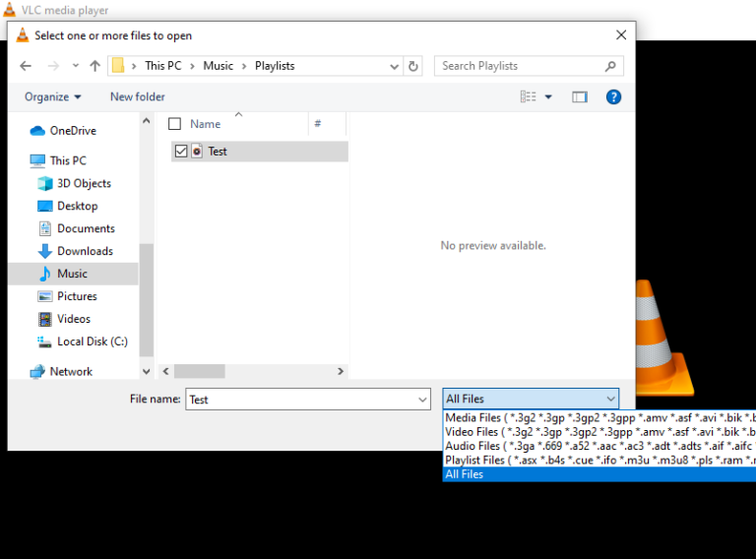Image resolution: width=756 pixels, height=559 pixels.
Task: Uncheck the Test file checkbox
Action: (x=180, y=152)
